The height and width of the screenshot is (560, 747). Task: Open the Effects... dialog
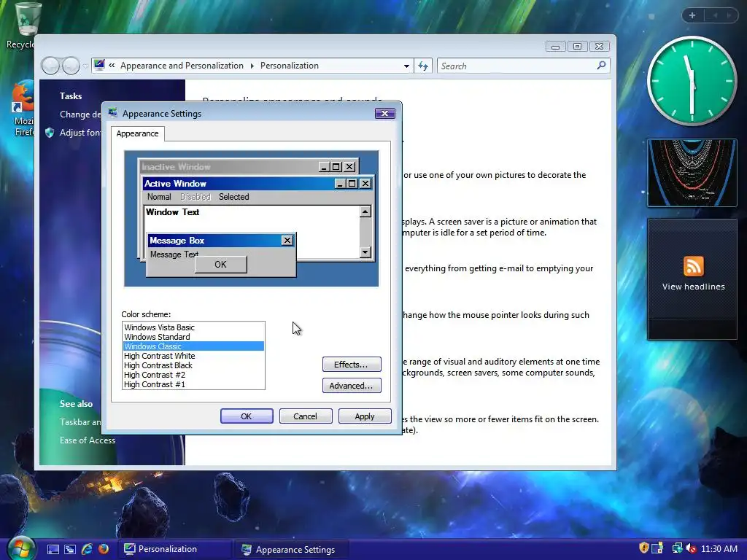click(352, 365)
